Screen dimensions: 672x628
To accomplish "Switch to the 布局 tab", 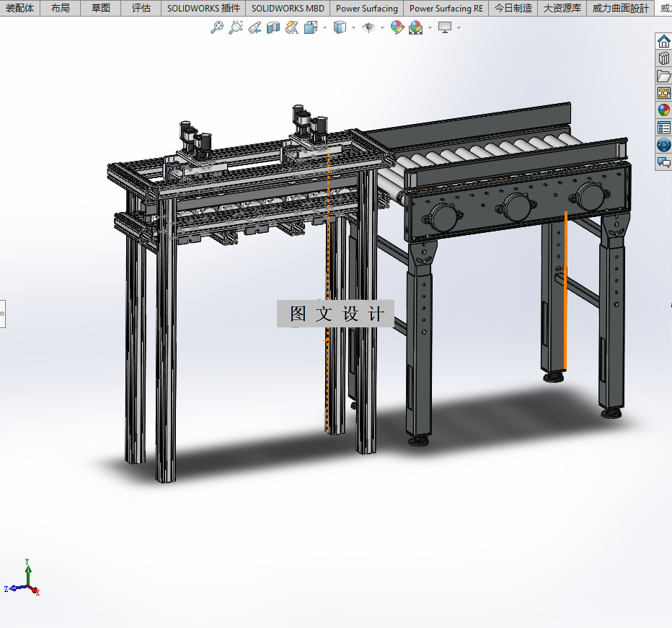I will click(x=61, y=8).
